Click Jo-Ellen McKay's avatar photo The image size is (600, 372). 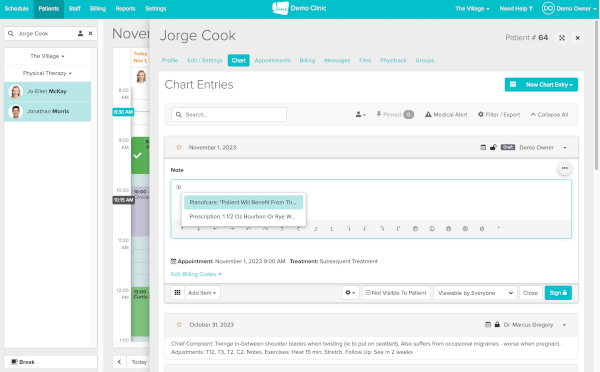pos(16,91)
